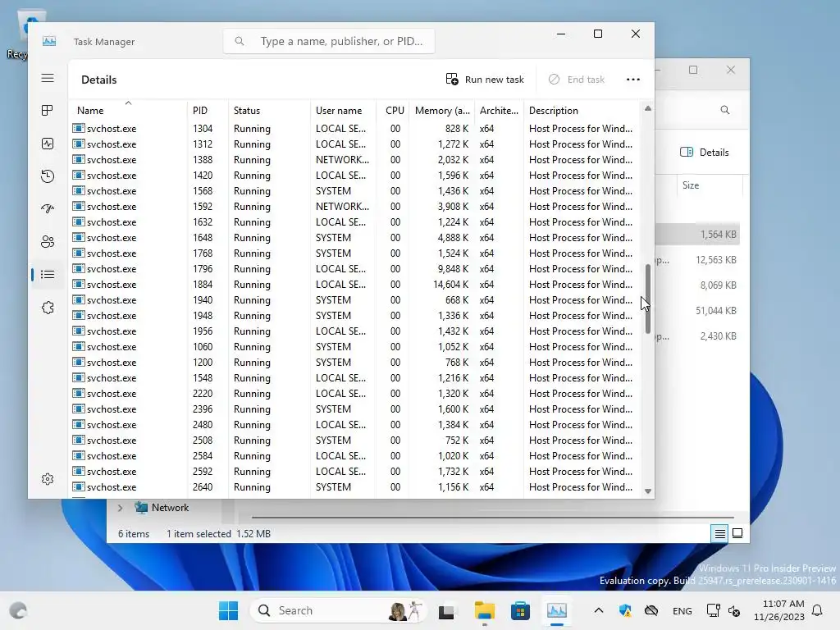Select svchost.exe row with PID 1884
Image resolution: width=840 pixels, height=630 pixels.
tap(356, 285)
